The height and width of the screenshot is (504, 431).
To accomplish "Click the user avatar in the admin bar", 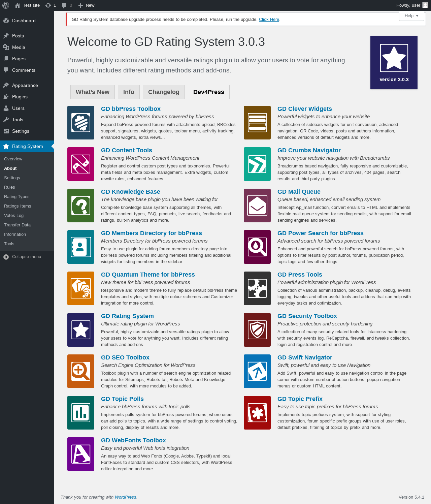I will point(425,5).
